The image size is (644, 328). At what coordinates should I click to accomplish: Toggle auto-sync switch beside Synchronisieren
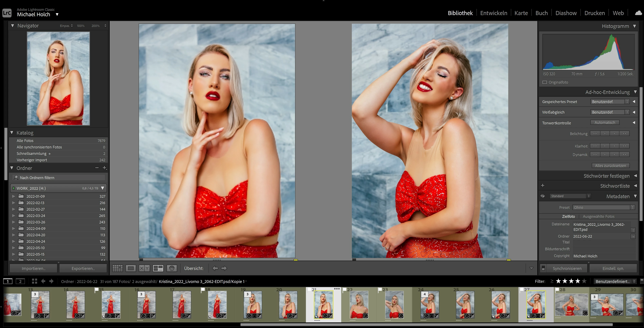543,268
